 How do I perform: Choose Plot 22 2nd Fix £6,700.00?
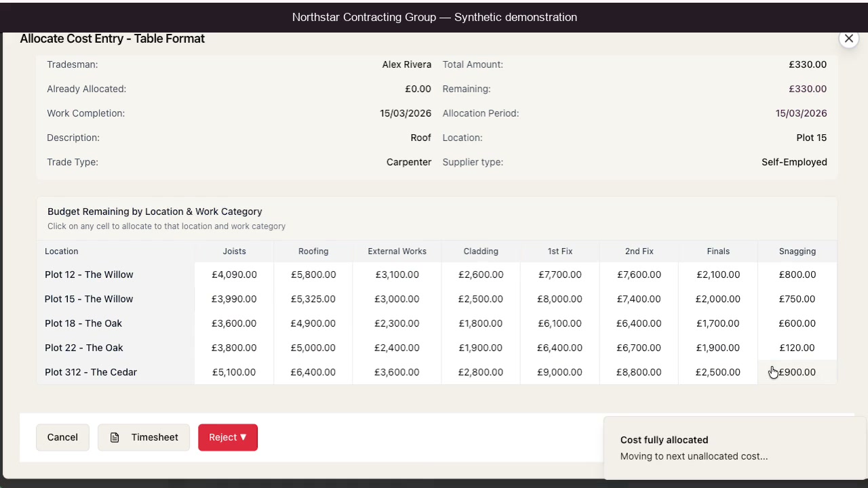tap(639, 348)
